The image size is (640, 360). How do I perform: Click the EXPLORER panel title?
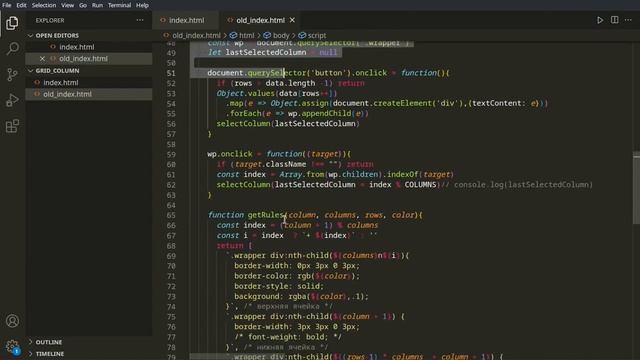tap(50, 20)
